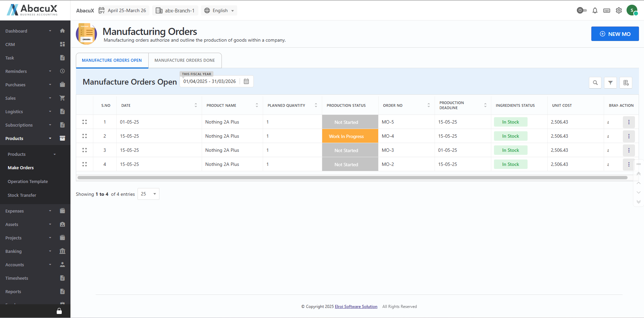Open the table search icon
Screen dimensions: 644x318
click(595, 83)
